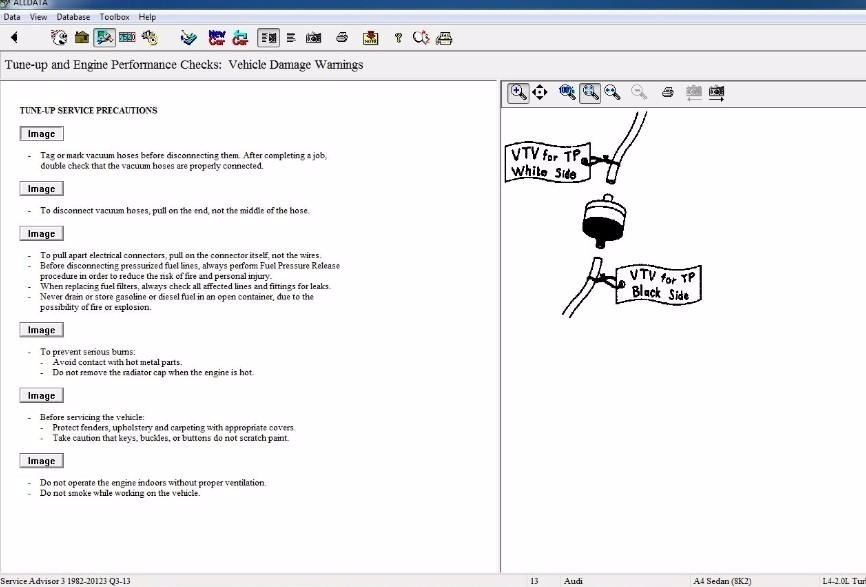Click the next image camera arrow icon
The height and width of the screenshot is (587, 866).
(717, 92)
